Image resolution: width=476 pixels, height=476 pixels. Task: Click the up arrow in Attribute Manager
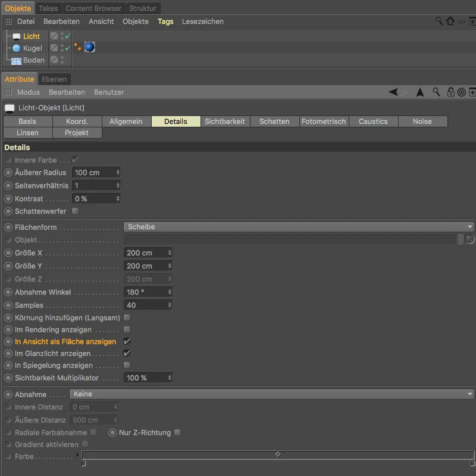pos(420,92)
